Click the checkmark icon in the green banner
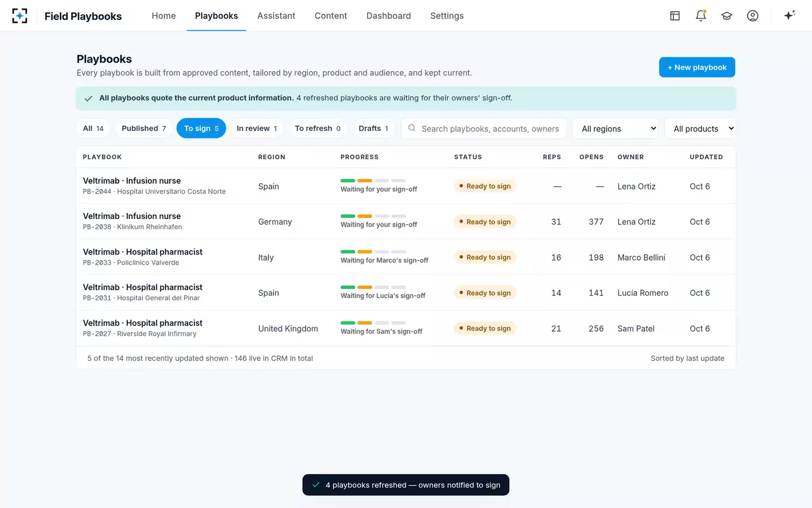The width and height of the screenshot is (812, 508). 89,98
